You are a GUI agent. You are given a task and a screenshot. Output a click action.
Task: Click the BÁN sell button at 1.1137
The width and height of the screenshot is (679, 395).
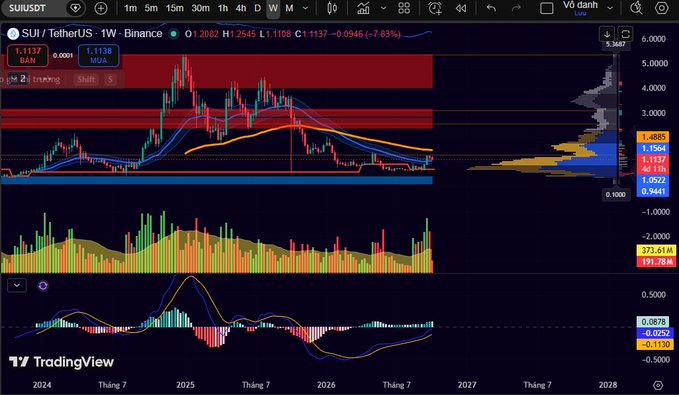pos(28,55)
